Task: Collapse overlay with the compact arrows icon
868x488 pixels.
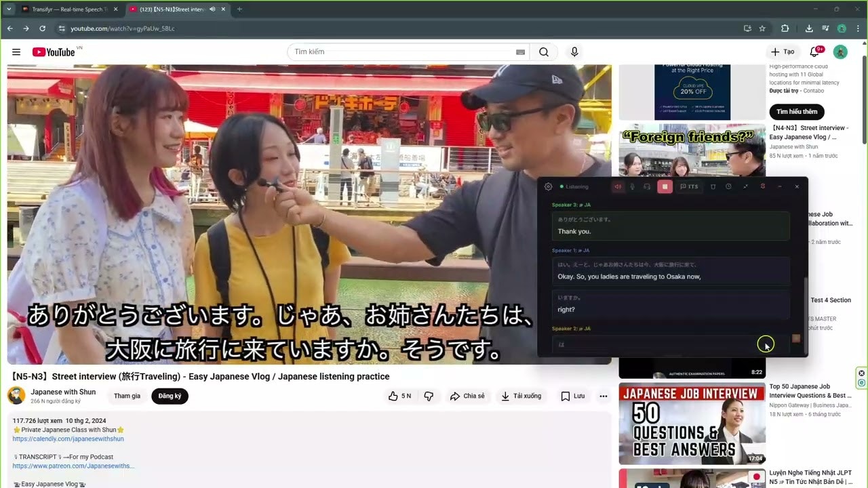Action: coord(746,186)
